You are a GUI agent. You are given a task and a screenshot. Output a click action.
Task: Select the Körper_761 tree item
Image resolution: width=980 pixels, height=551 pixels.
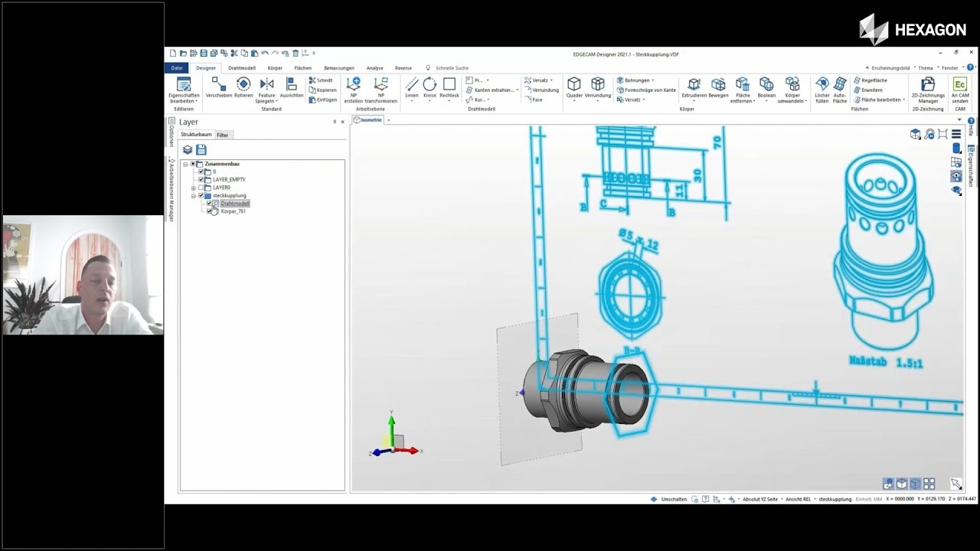pos(234,211)
